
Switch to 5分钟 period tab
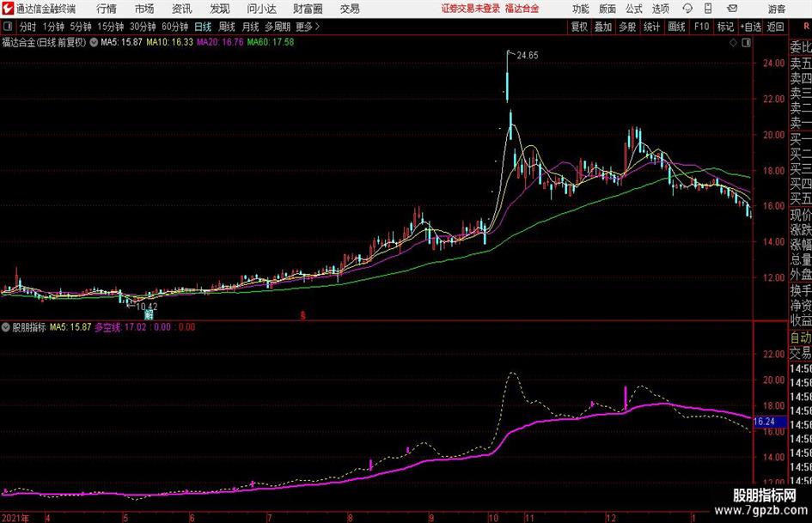point(81,27)
